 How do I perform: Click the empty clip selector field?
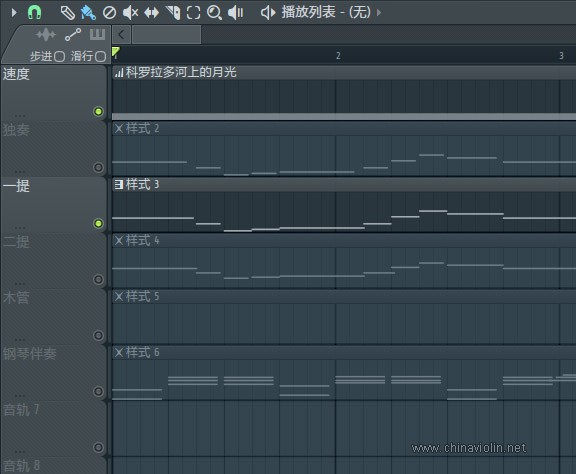pyautogui.click(x=166, y=35)
